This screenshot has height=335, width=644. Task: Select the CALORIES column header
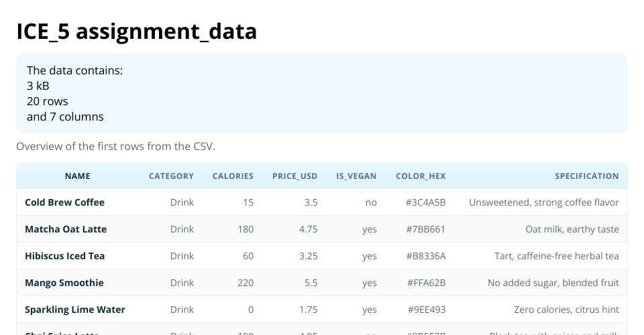(233, 176)
